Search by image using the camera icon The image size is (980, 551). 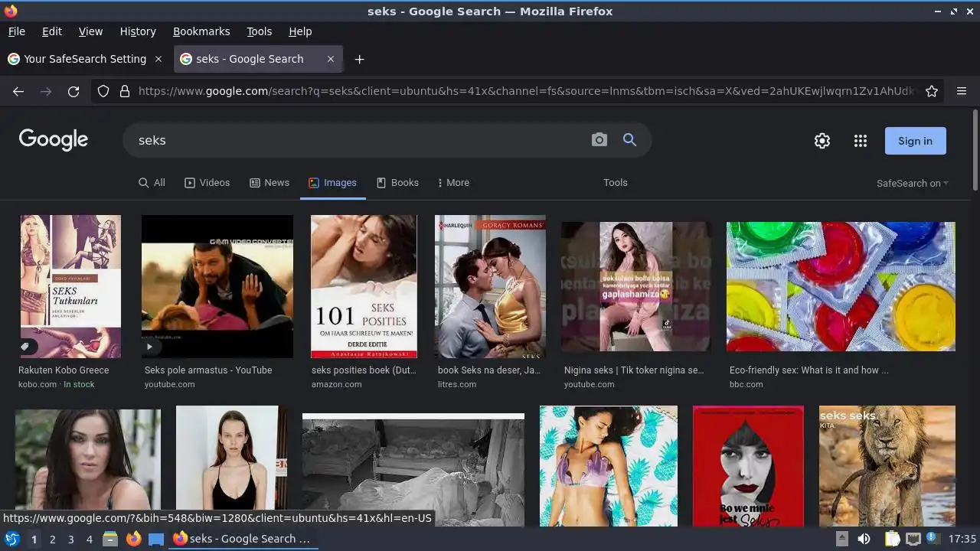[599, 140]
